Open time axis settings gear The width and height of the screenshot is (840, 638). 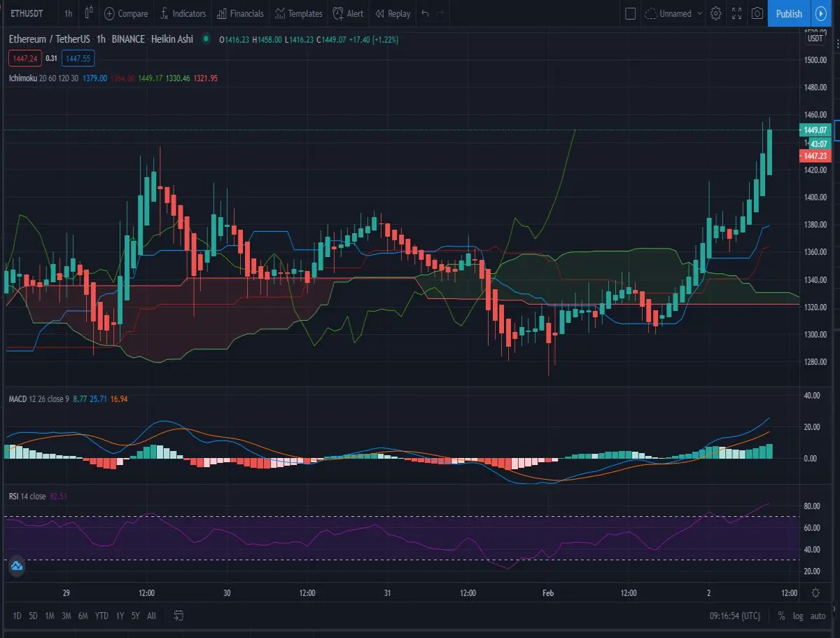click(815, 592)
